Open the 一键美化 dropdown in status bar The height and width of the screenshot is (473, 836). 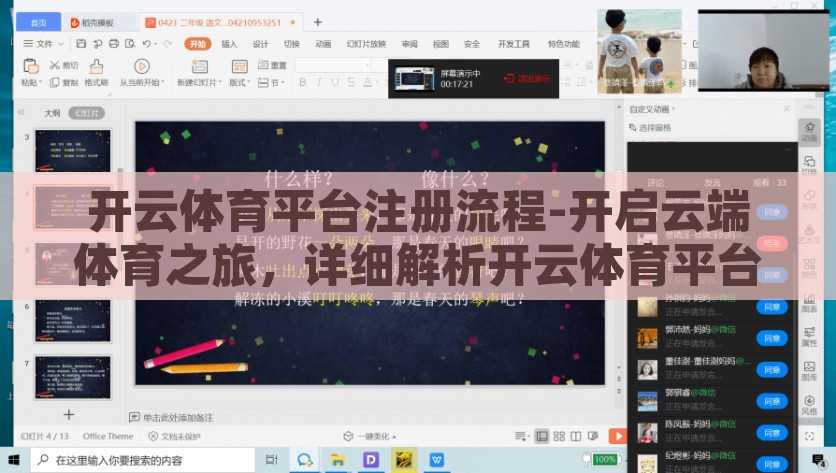394,436
